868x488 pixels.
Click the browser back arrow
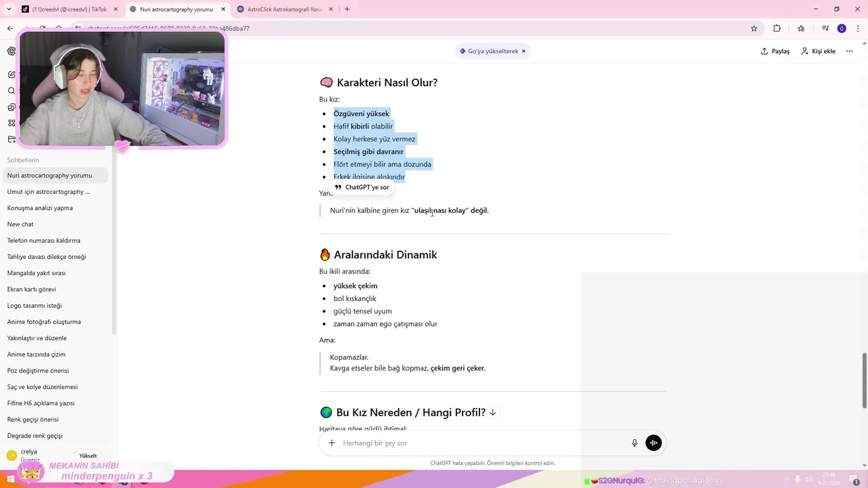(9, 28)
